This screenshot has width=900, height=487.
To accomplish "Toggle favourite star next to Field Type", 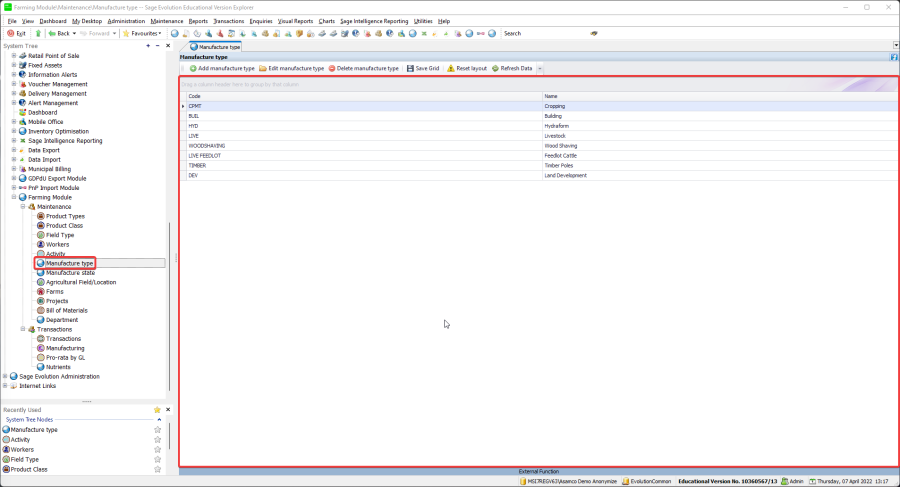I will [157, 459].
